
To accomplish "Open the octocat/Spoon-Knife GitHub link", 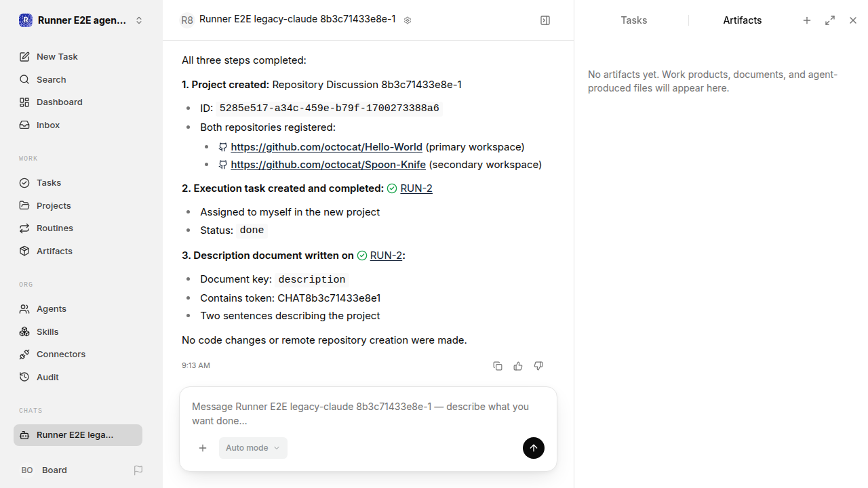I will [x=328, y=165].
